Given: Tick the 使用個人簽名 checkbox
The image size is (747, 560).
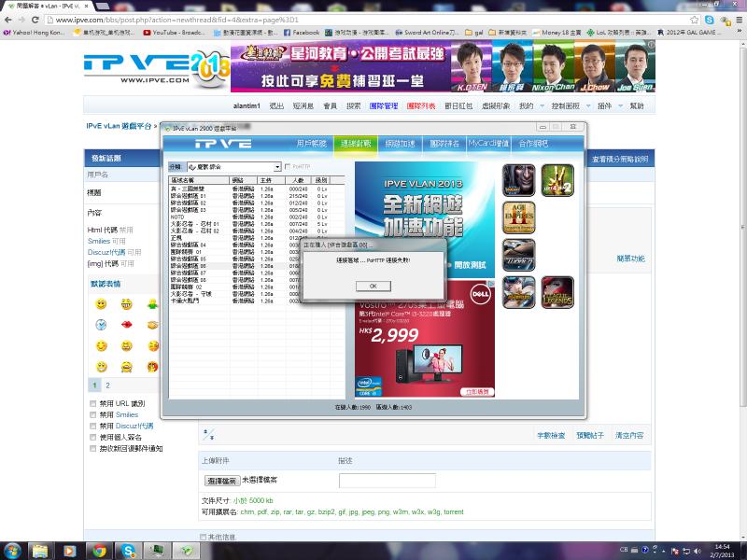Looking at the screenshot, I should [92, 437].
